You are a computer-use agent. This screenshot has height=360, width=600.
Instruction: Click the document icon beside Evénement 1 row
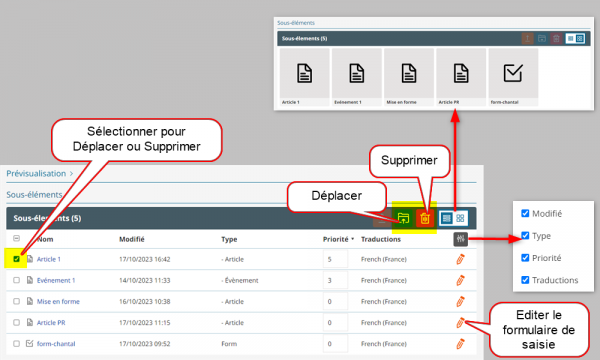tap(30, 280)
